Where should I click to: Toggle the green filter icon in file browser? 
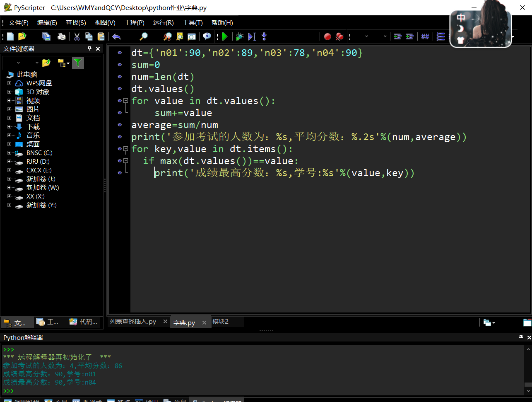78,63
